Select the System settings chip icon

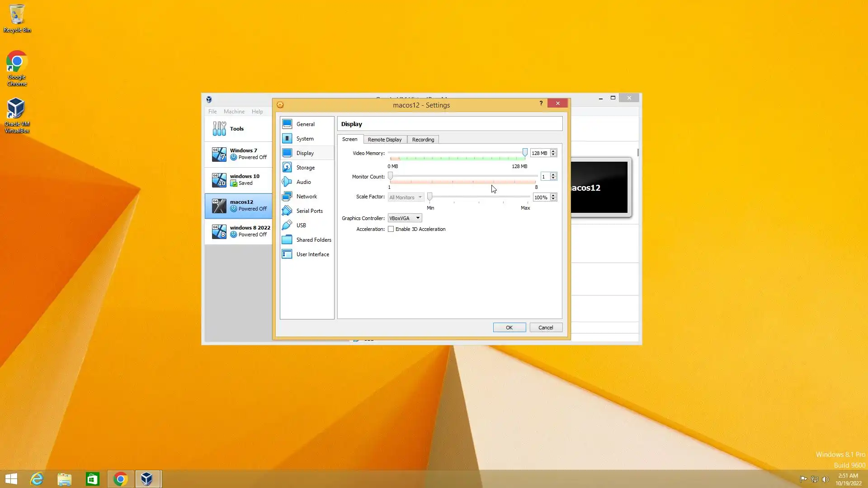click(287, 138)
